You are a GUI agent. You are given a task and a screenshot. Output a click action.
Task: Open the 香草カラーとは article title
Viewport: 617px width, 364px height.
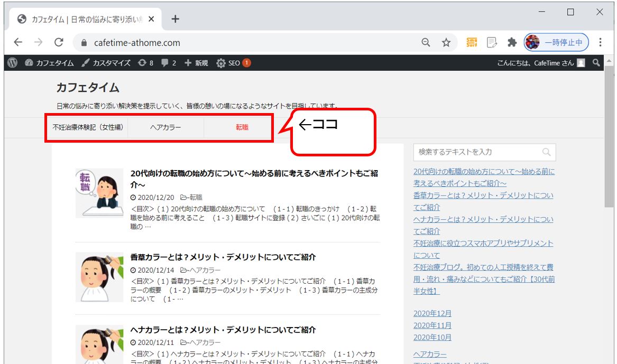point(223,257)
